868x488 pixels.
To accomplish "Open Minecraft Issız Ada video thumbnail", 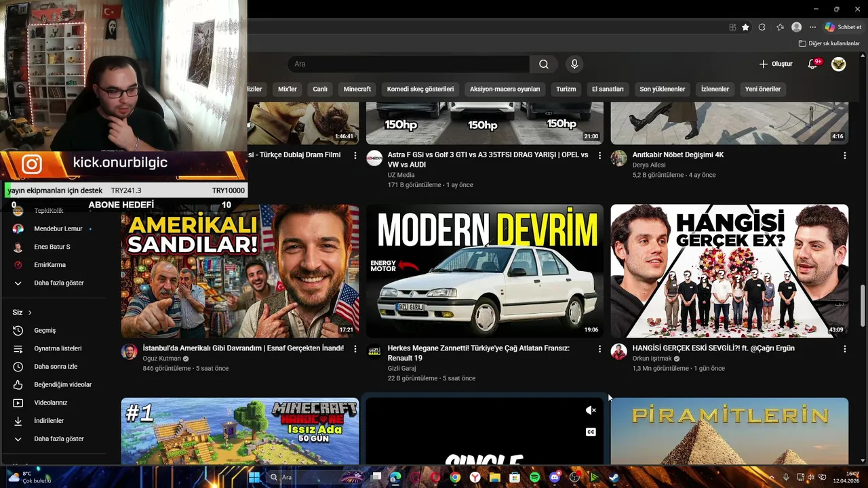I will pyautogui.click(x=240, y=431).
